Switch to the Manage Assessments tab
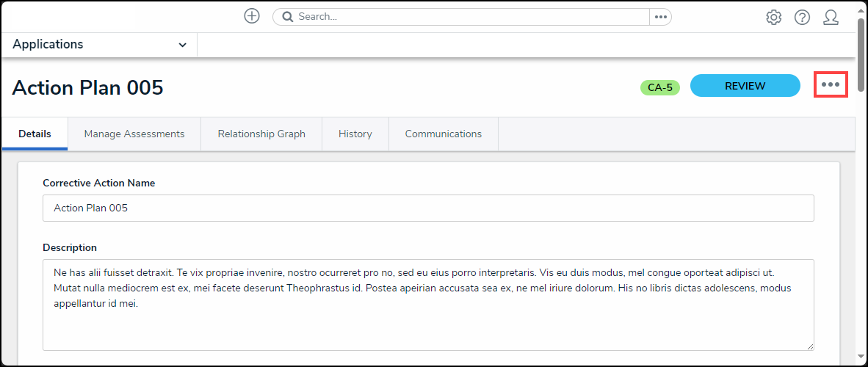This screenshot has width=868, height=367. pos(134,134)
